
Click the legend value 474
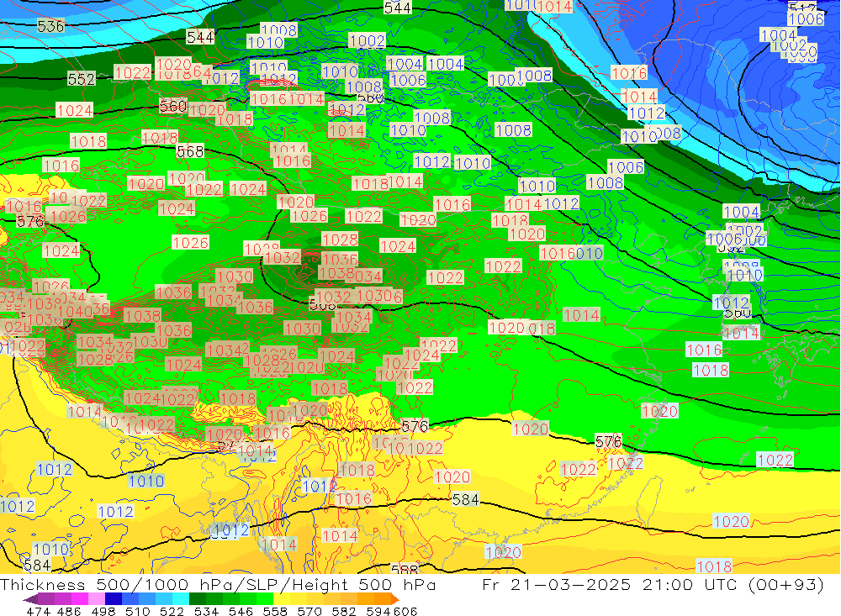tap(38, 611)
